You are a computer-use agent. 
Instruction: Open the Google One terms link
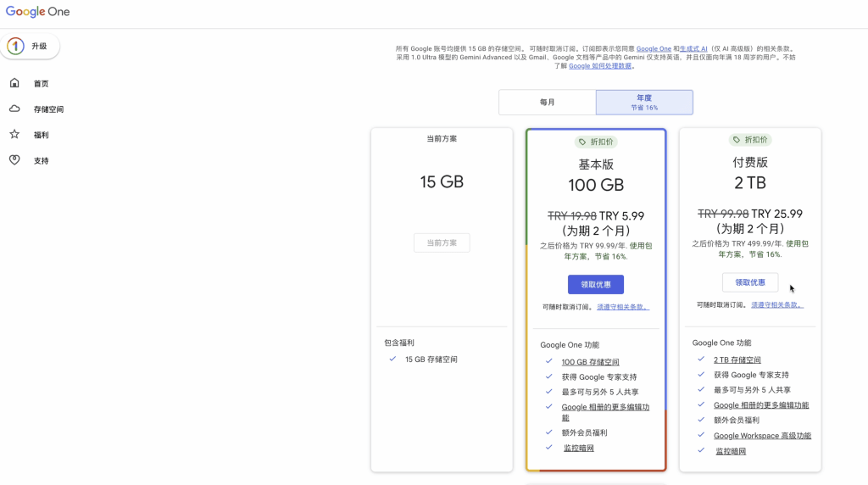[x=654, y=48]
